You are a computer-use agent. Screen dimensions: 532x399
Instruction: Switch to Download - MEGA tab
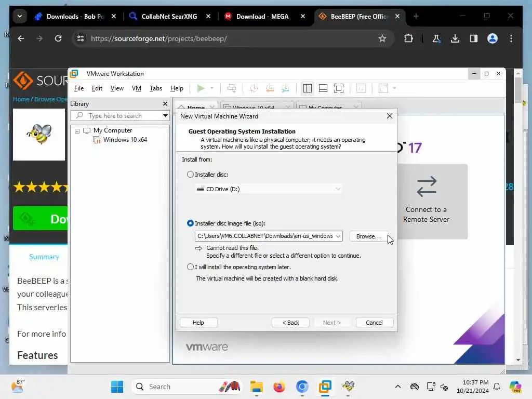pos(264,16)
